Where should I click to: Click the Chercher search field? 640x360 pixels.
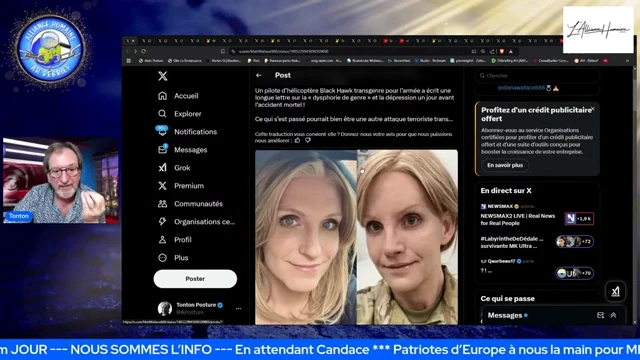(x=537, y=76)
